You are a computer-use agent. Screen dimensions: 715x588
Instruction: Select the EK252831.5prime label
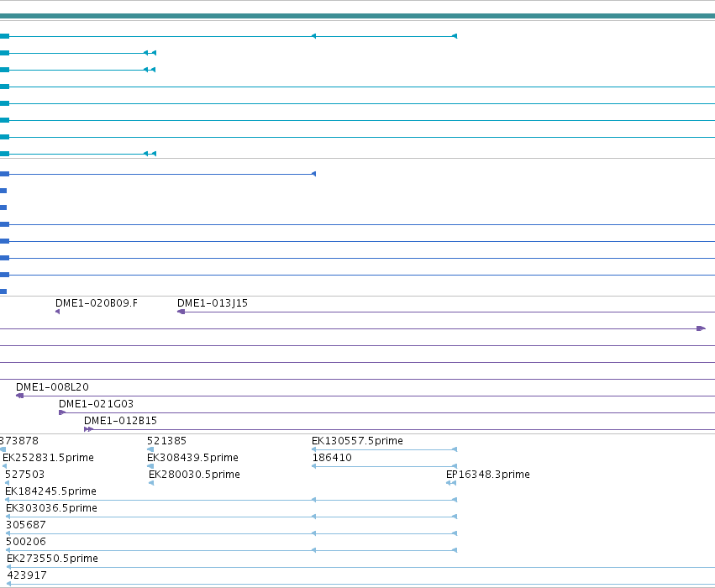[49, 458]
